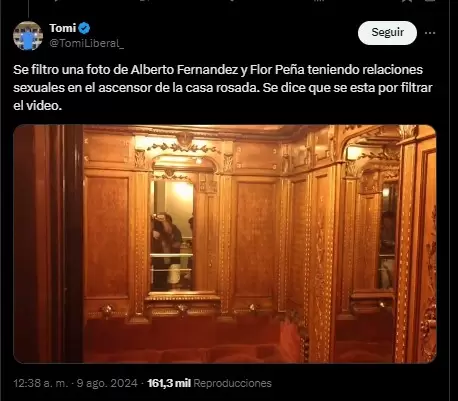Click the Reproducciones label

232,383
